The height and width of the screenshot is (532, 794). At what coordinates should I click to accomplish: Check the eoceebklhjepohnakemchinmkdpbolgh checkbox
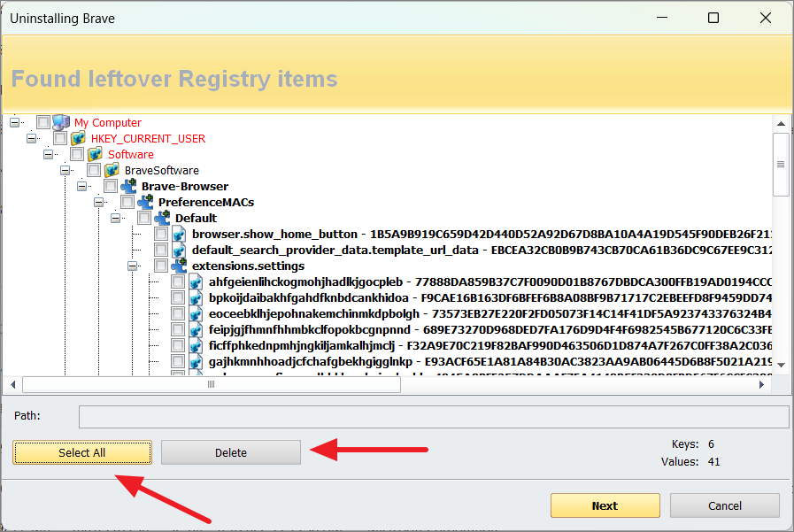[178, 313]
